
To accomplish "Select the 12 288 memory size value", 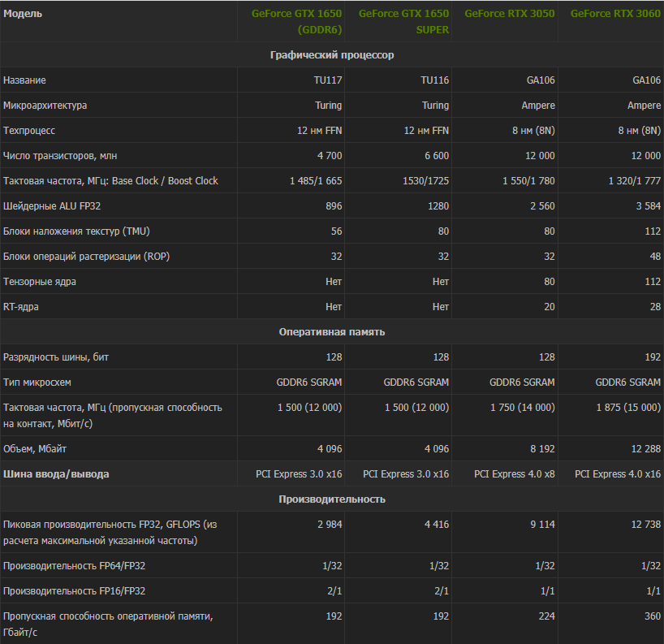I will click(x=646, y=449).
